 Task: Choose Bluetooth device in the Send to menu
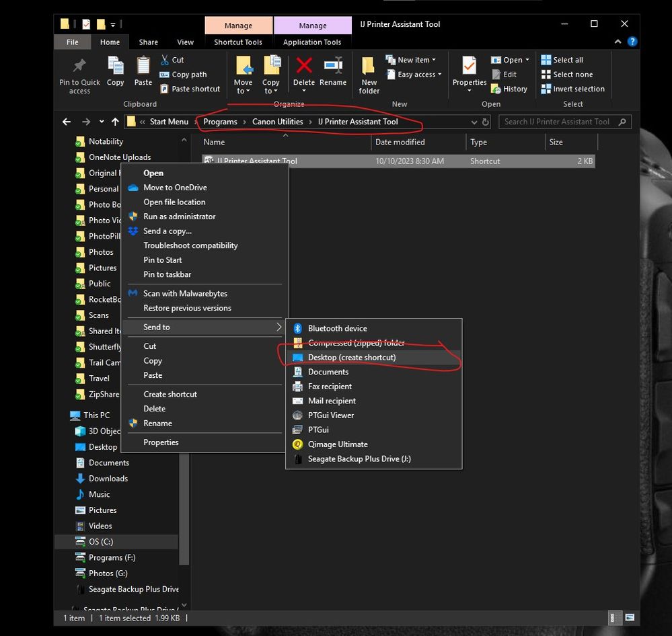click(x=337, y=328)
